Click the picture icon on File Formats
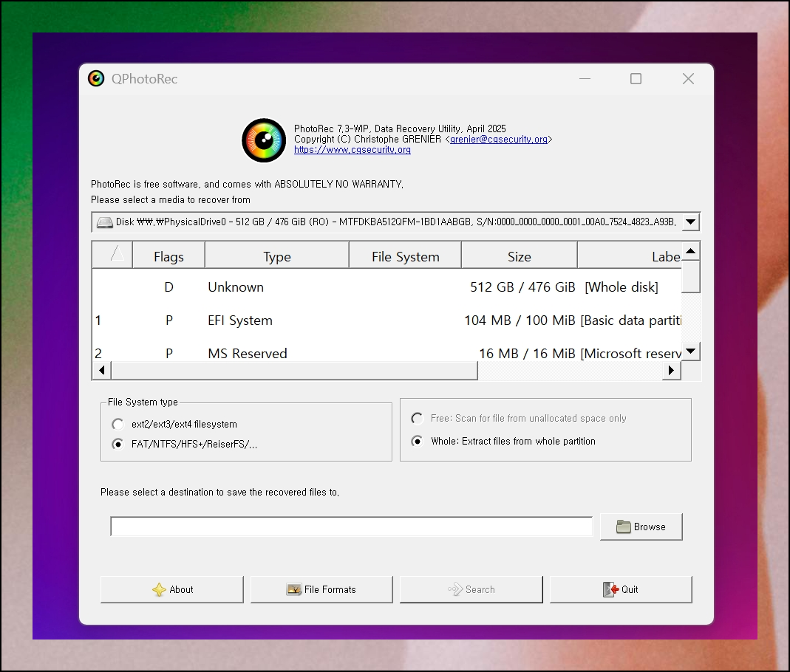790x672 pixels. [x=293, y=589]
